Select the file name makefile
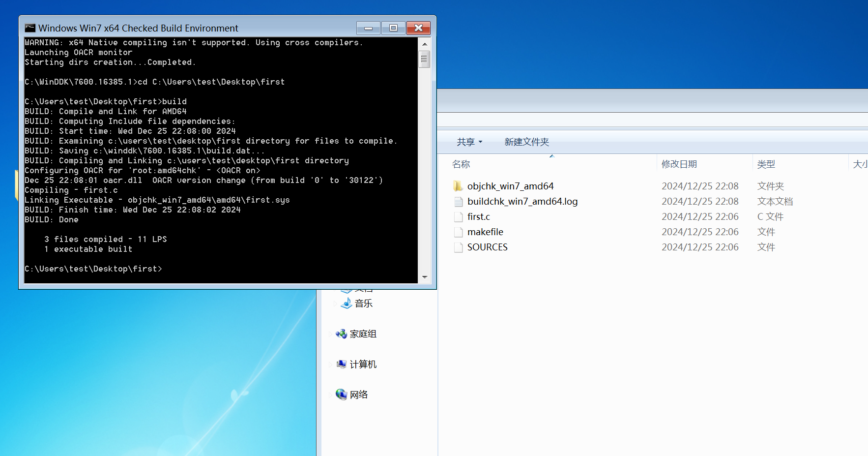Screen dimensions: 868x456 (x=485, y=232)
